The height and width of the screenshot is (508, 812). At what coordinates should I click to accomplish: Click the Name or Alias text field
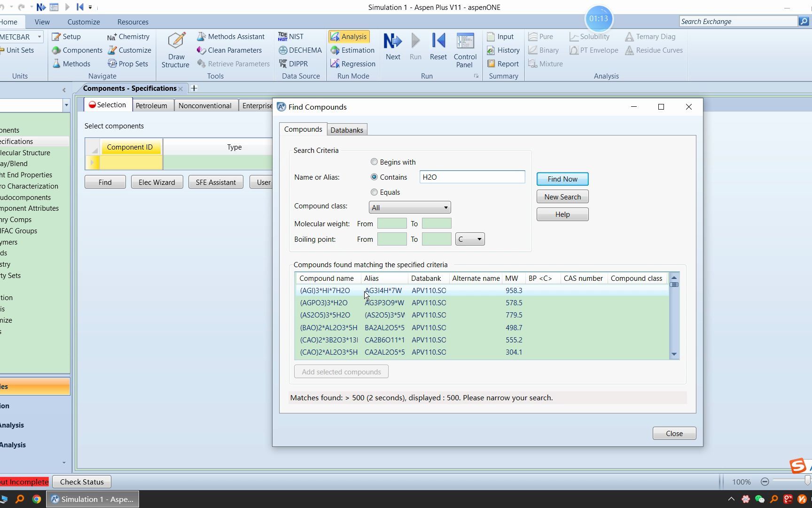point(472,177)
